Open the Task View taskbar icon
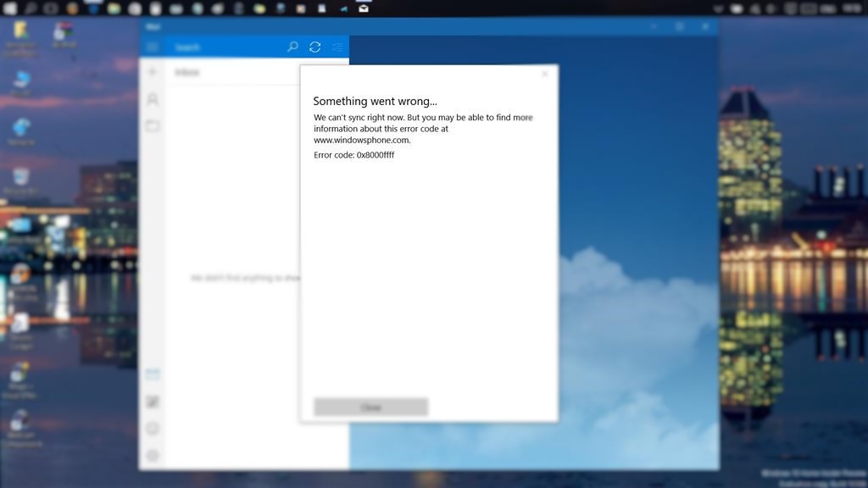Viewport: 868px width, 488px height. (51, 8)
